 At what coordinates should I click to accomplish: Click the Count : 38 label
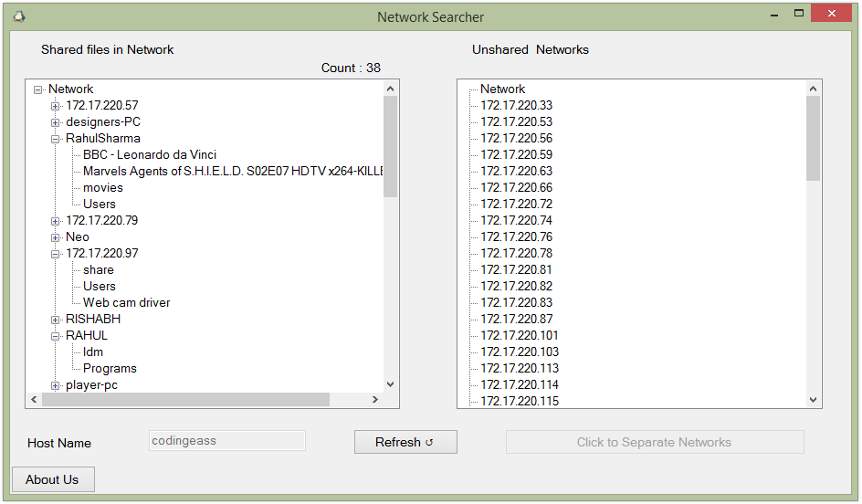(x=351, y=68)
